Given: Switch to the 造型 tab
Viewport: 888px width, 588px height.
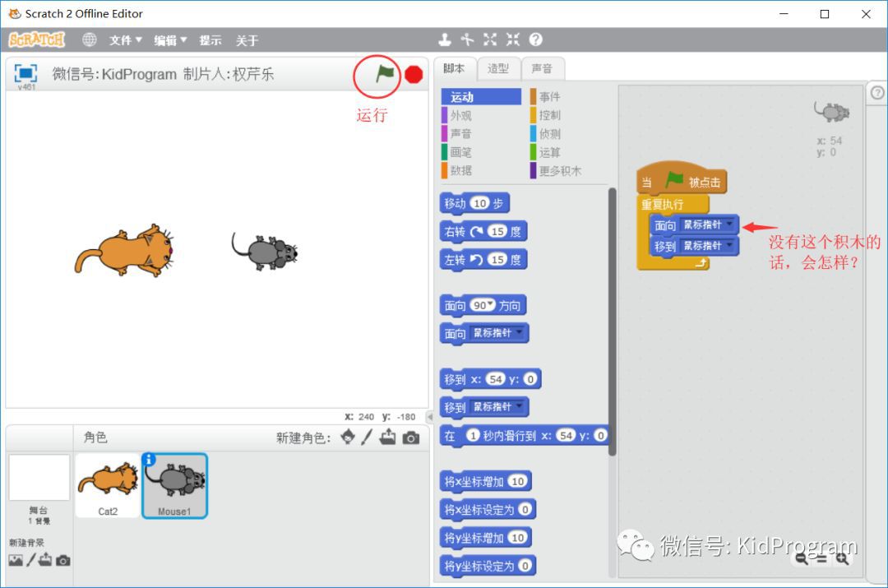Looking at the screenshot, I should (497, 68).
